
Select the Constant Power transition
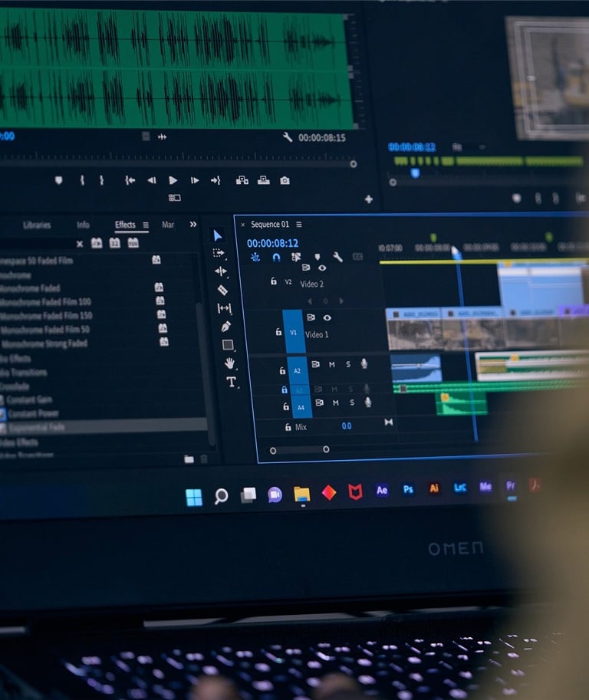click(34, 413)
